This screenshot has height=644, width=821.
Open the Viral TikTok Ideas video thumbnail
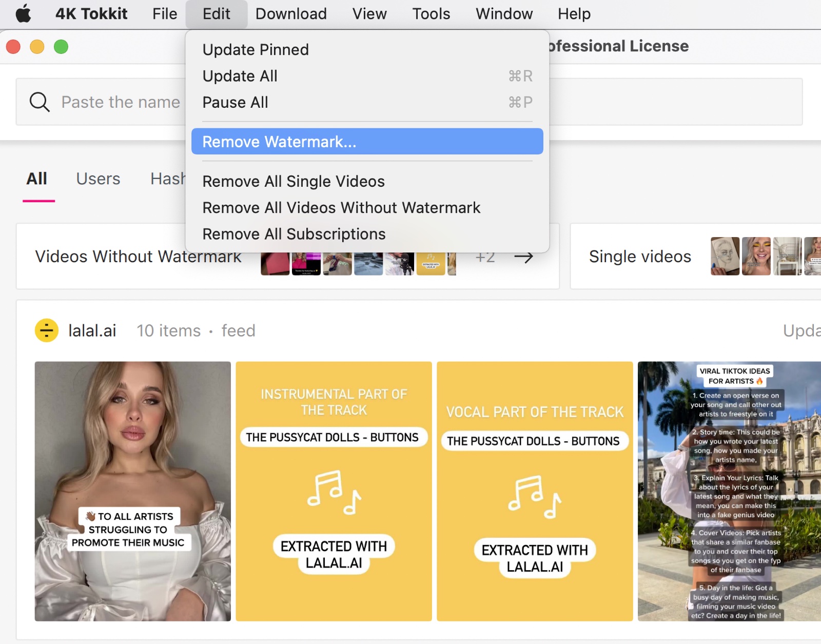click(729, 491)
